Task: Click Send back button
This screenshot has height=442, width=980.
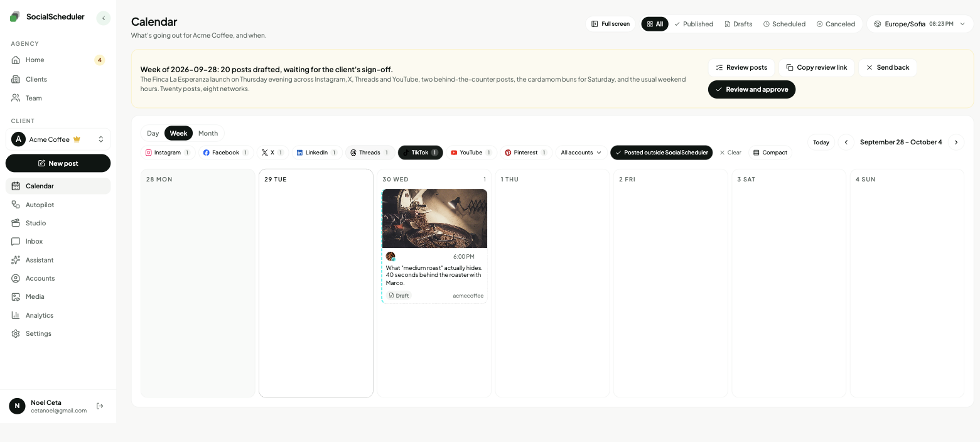Action: [887, 67]
